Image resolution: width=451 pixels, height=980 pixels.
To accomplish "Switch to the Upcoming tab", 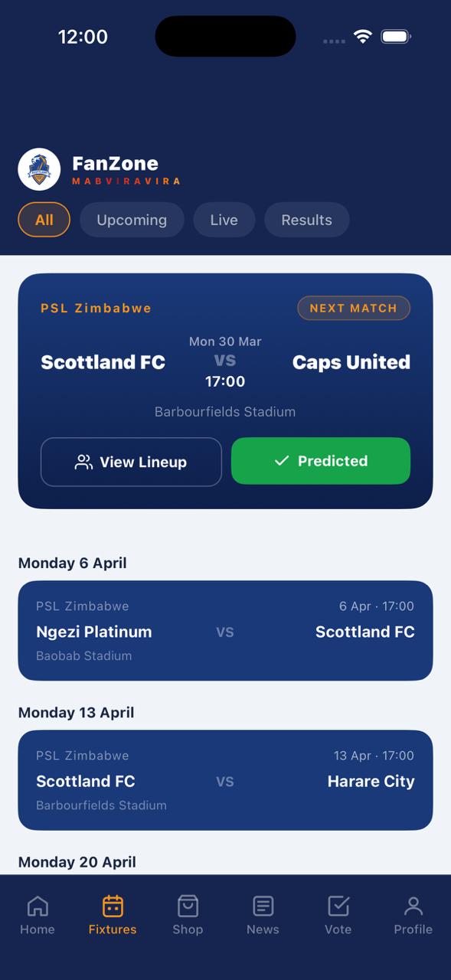I will pyautogui.click(x=131, y=220).
